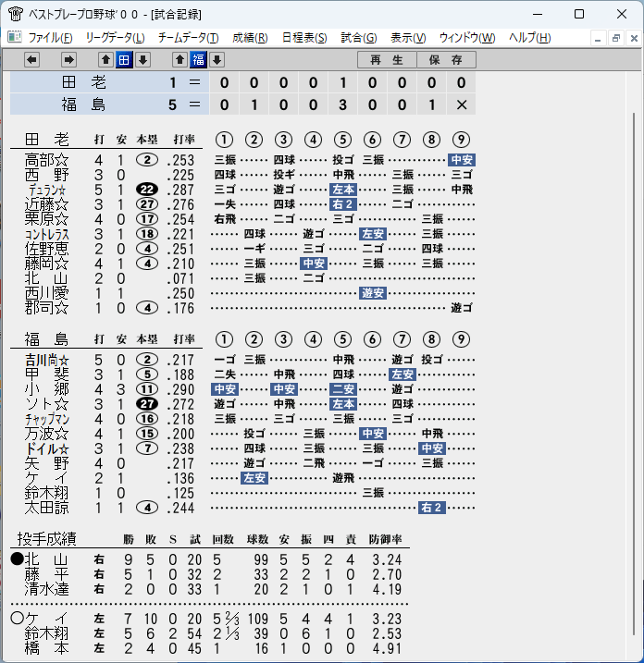644x663 pixels.
Task: Click the up arrow beside 福 icon
Action: (180, 59)
